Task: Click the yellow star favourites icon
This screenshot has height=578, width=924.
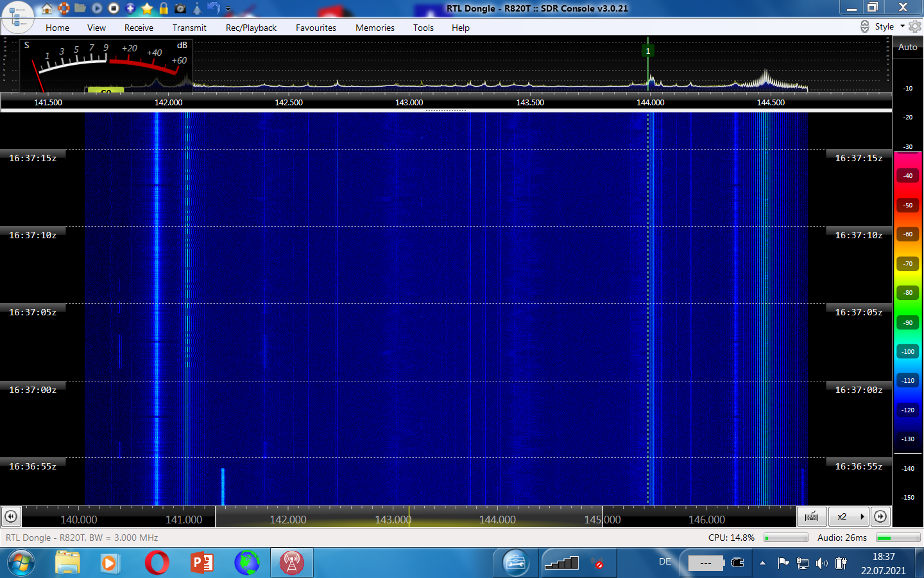Action: coord(147,8)
